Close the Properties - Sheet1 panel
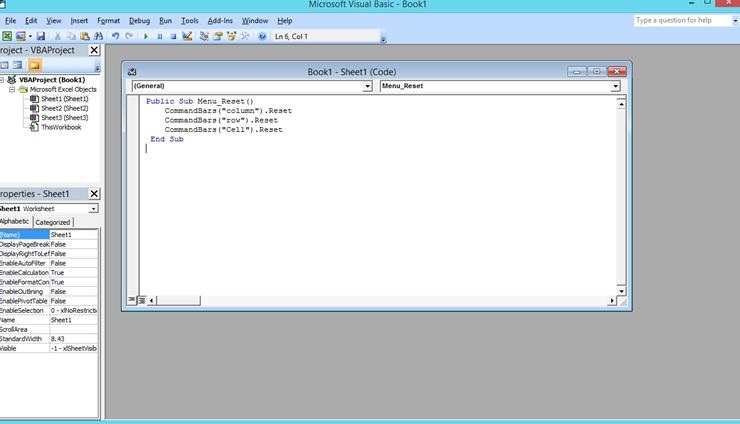This screenshot has height=424, width=740. coord(94,194)
